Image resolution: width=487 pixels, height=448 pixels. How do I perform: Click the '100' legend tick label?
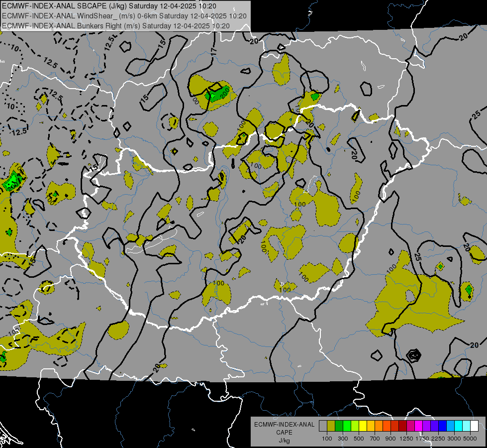coord(327,439)
